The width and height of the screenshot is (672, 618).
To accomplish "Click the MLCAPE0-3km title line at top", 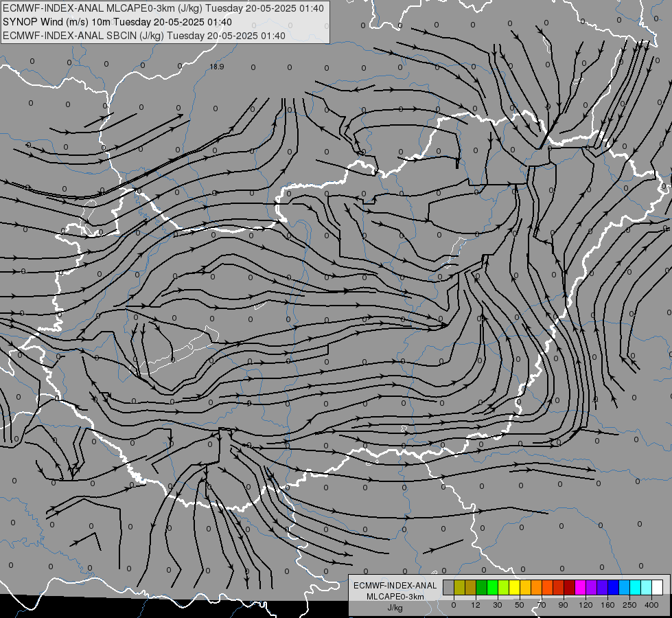I will (x=163, y=8).
